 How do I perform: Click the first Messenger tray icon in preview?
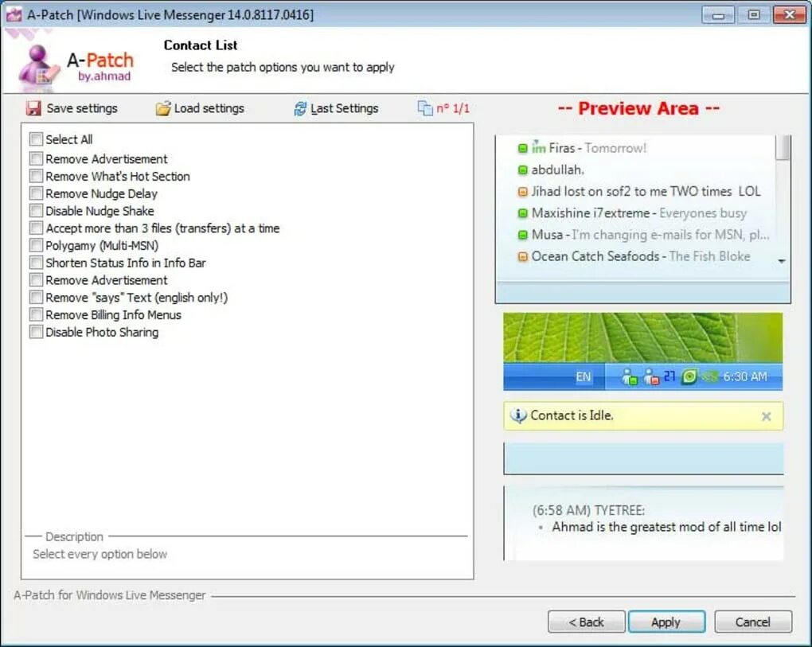[629, 376]
